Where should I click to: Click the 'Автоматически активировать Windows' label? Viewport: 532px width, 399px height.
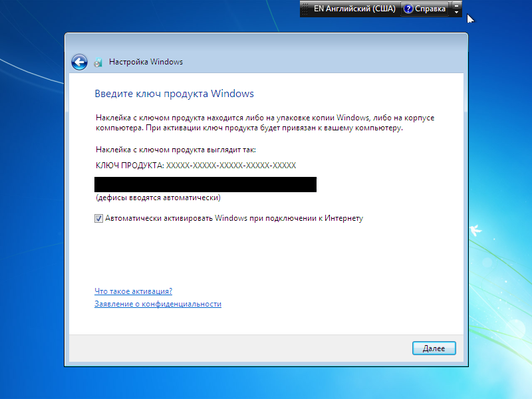234,218
